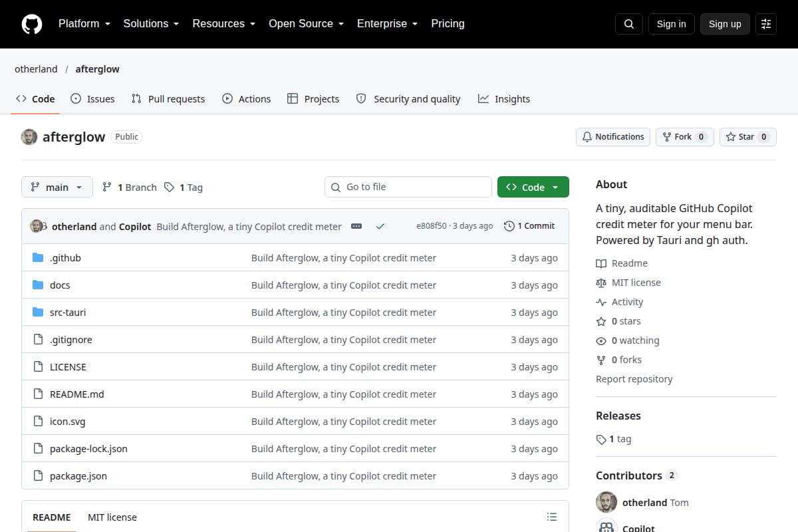Expand the Open Source menu

point(306,24)
